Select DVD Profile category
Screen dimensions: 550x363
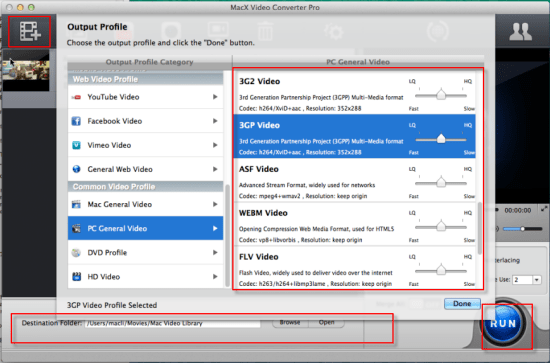145,253
